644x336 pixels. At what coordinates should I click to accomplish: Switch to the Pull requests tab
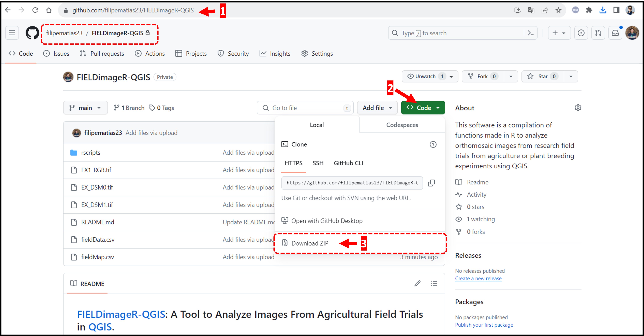point(102,54)
